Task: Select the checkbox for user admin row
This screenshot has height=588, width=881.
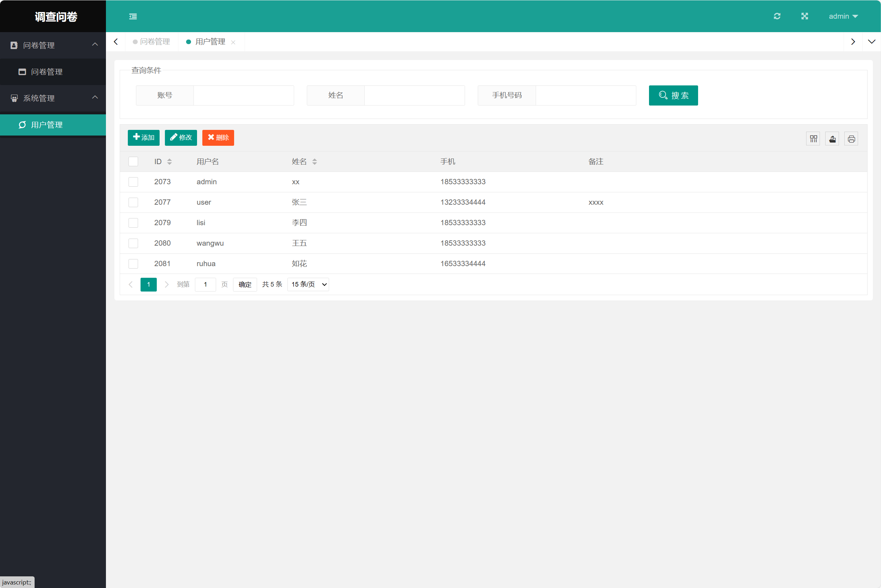Action: click(133, 182)
